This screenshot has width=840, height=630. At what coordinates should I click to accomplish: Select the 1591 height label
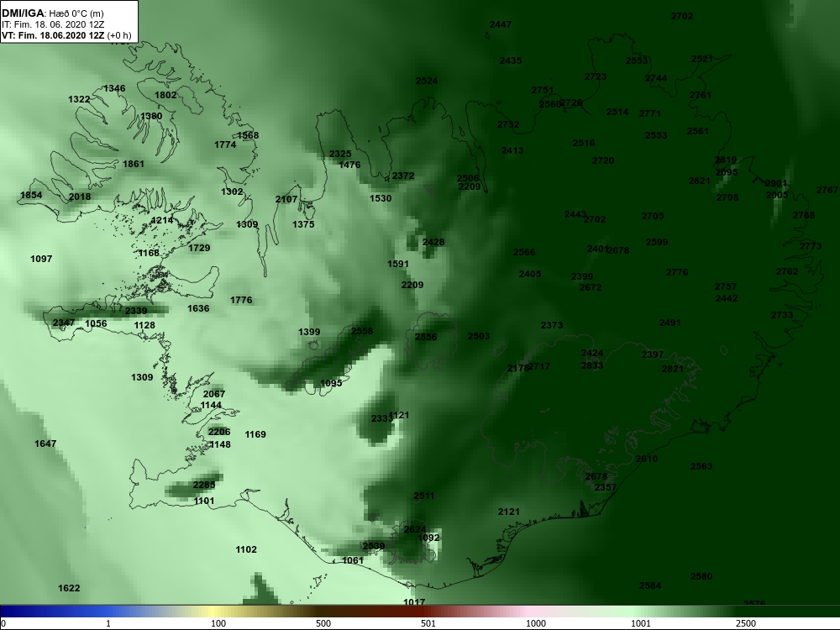click(x=398, y=264)
